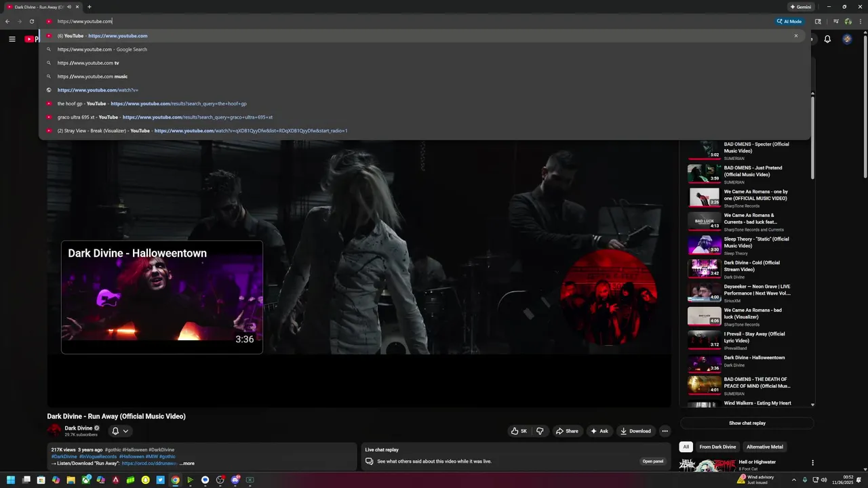The height and width of the screenshot is (488, 868).
Task: Click the #InVogueRecords hashtag link
Action: tap(98, 457)
